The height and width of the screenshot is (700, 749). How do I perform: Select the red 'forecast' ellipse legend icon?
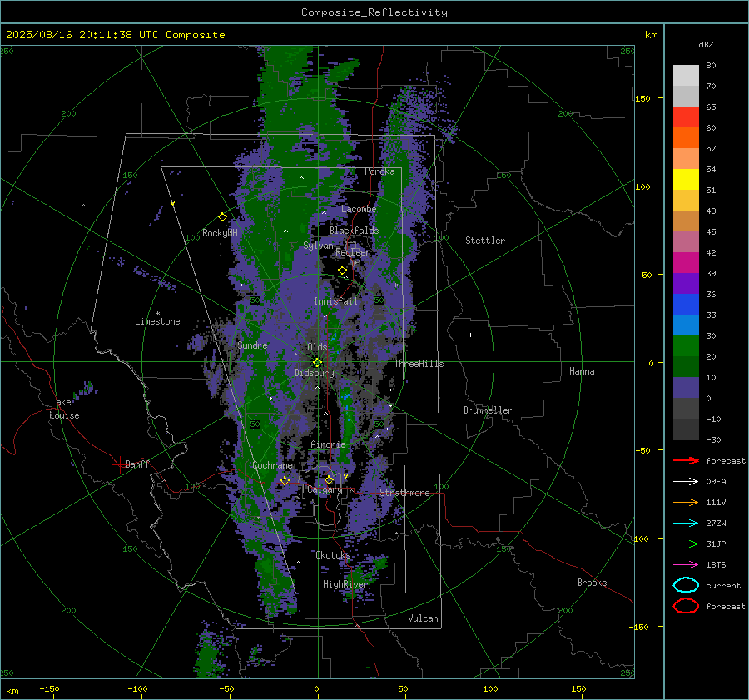click(686, 606)
